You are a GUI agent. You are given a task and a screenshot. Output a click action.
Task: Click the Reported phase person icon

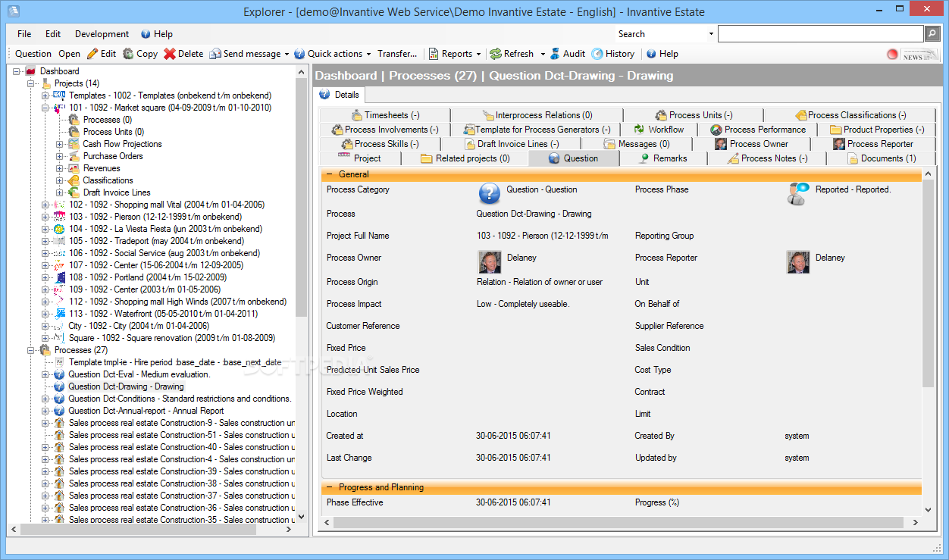[x=798, y=193]
